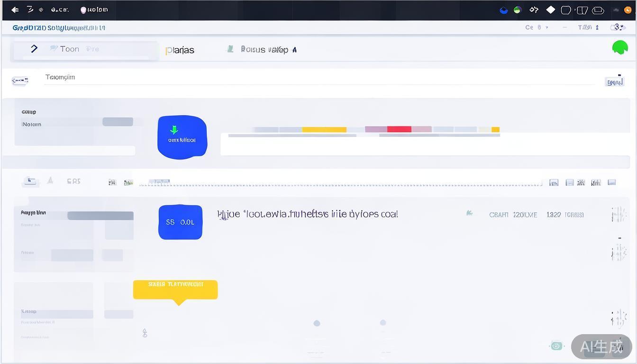Click the green round avatar icon

click(x=620, y=47)
